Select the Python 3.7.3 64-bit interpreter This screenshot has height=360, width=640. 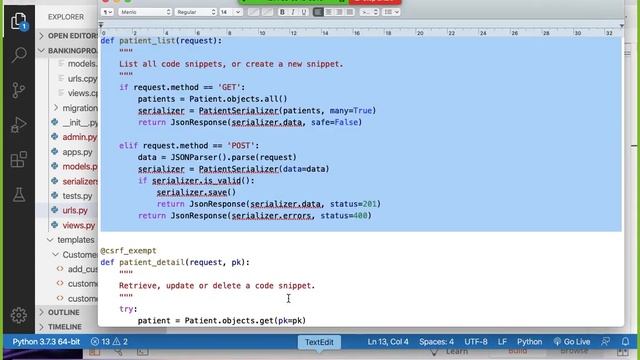46,342
